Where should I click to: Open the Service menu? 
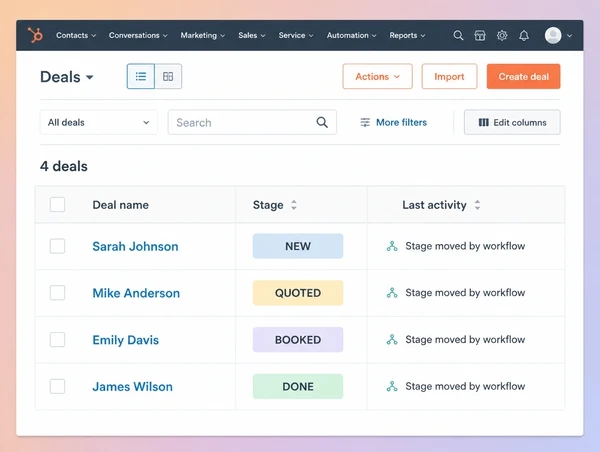click(x=296, y=35)
